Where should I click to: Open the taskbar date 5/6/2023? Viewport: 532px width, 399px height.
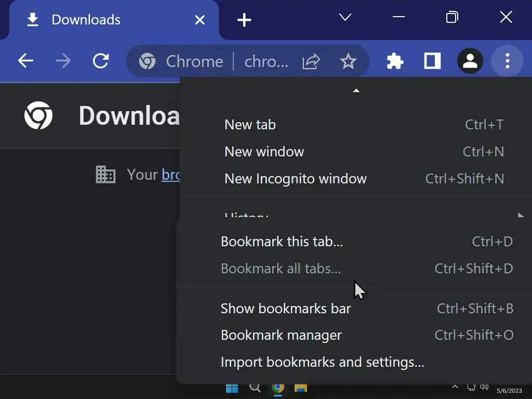coord(509,391)
